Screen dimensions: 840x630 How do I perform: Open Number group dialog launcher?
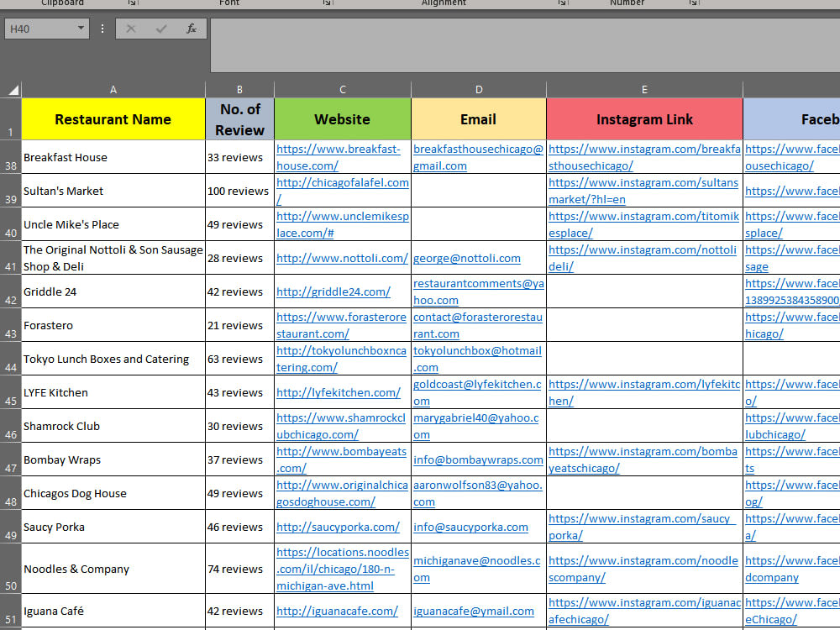tap(693, 3)
